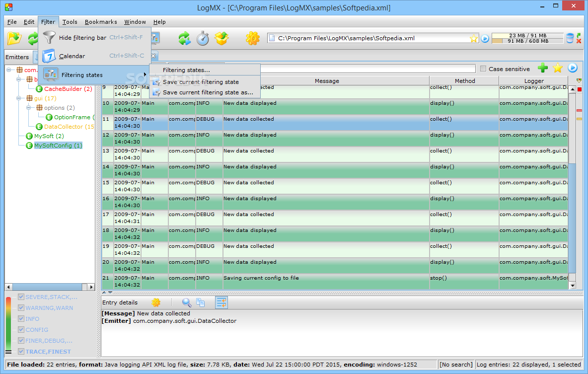Choose Calendar from Filter menu
588x374 pixels.
(x=94, y=56)
